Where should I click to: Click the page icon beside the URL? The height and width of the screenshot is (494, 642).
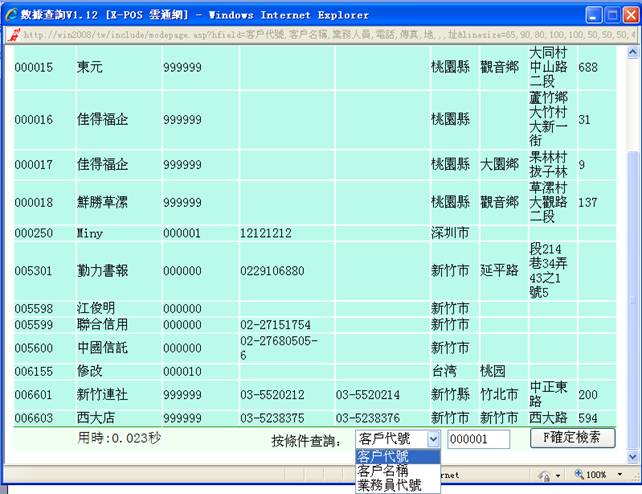point(12,34)
